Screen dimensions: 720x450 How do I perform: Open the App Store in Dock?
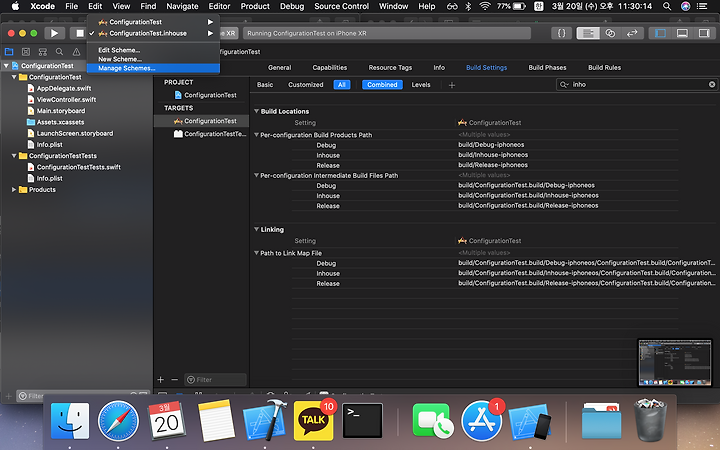[481, 421]
